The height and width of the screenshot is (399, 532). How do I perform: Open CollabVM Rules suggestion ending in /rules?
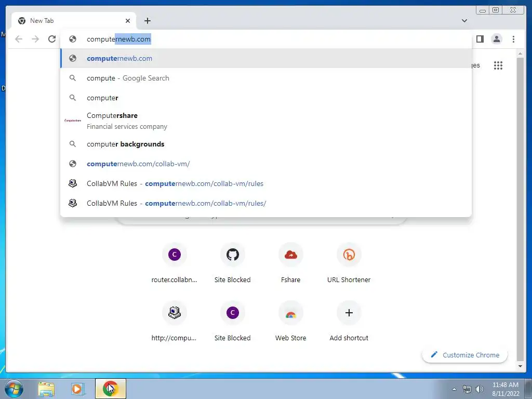[266, 183]
